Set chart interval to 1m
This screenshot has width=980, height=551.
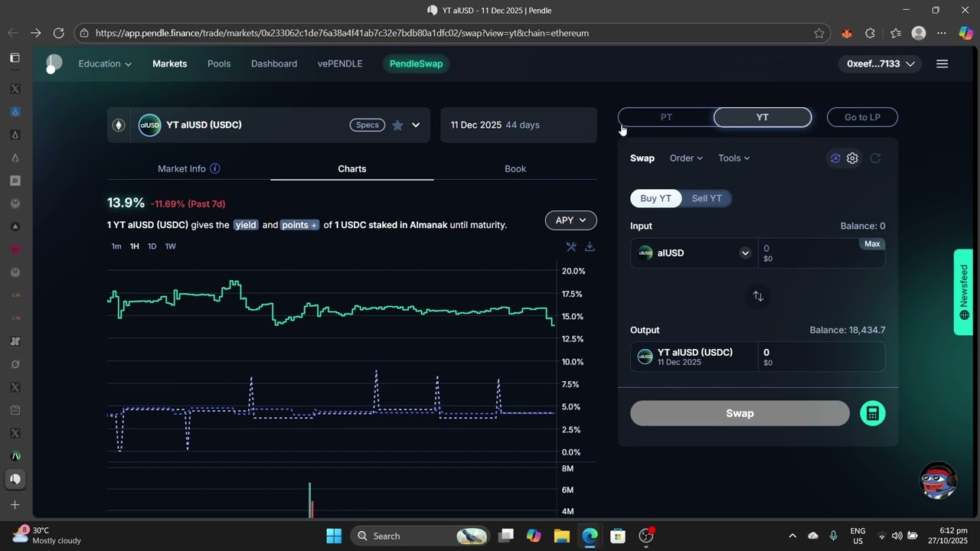pos(116,246)
